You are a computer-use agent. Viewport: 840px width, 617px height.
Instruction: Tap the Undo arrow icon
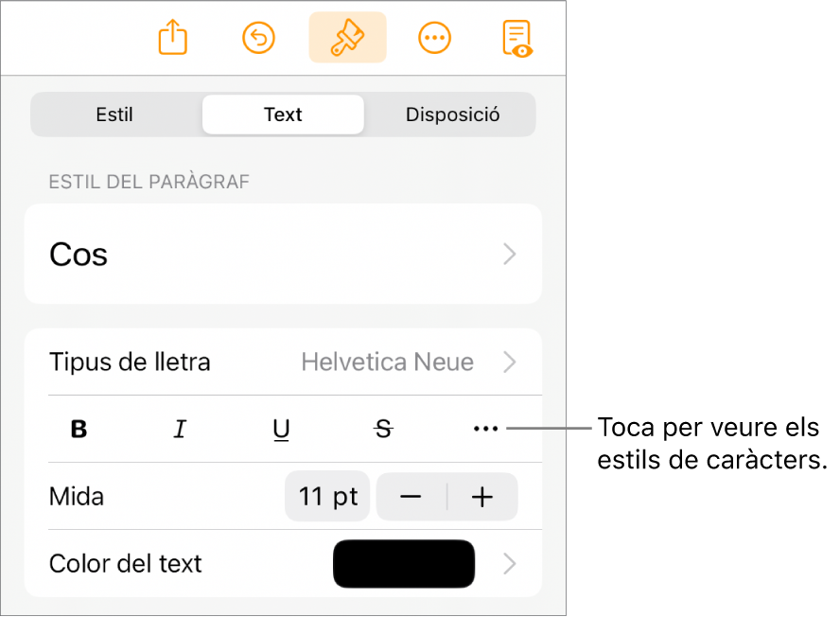tap(259, 38)
